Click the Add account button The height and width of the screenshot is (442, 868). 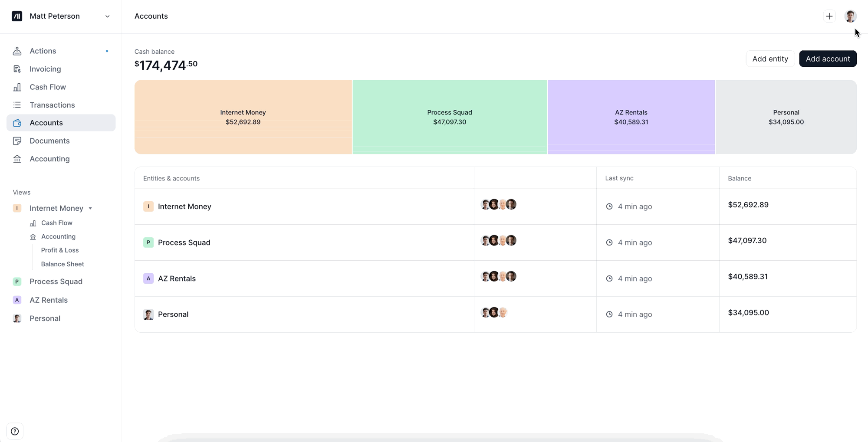pos(827,59)
